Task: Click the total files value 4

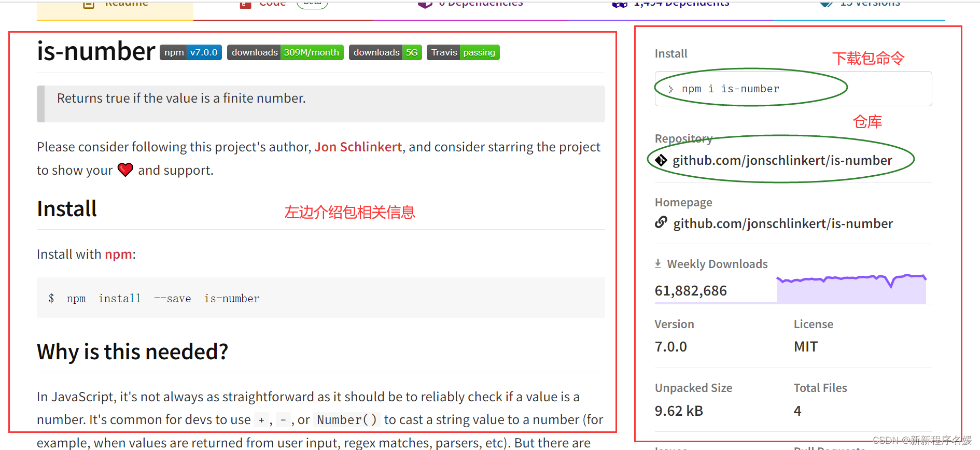Action: 797,411
